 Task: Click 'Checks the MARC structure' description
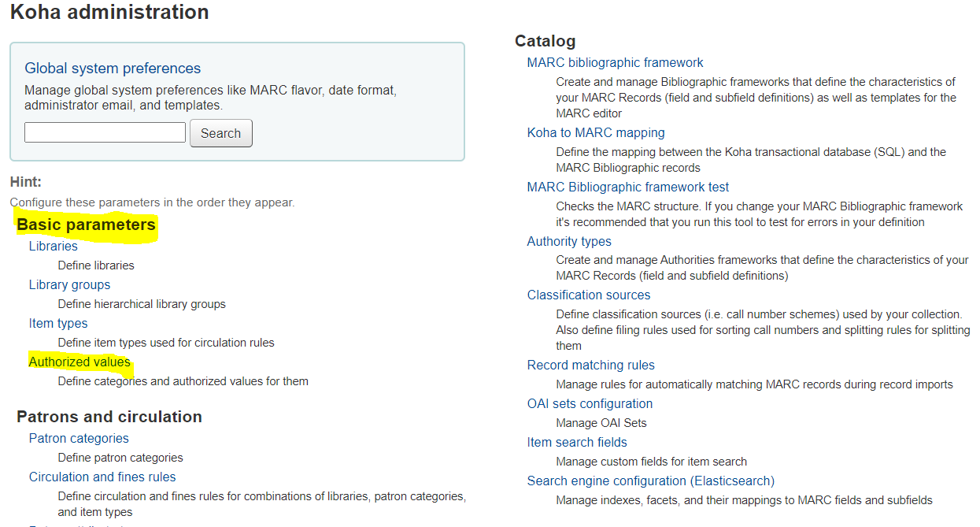[x=760, y=214]
